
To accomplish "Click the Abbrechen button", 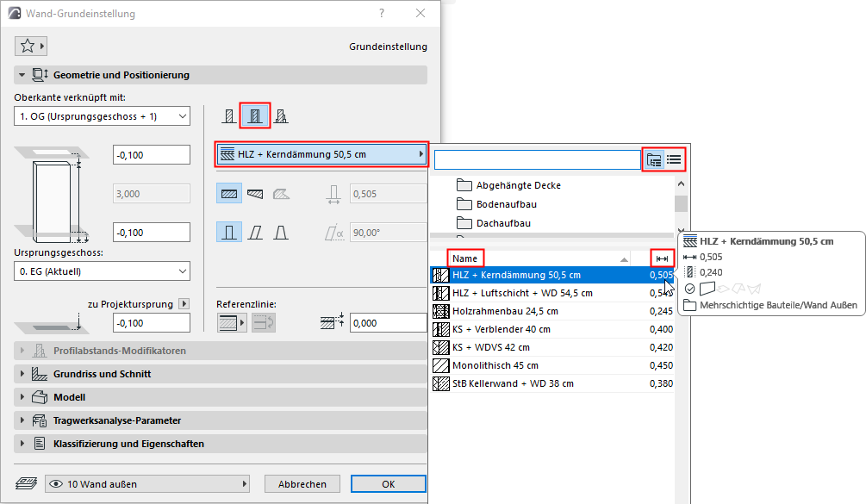I will [x=302, y=484].
